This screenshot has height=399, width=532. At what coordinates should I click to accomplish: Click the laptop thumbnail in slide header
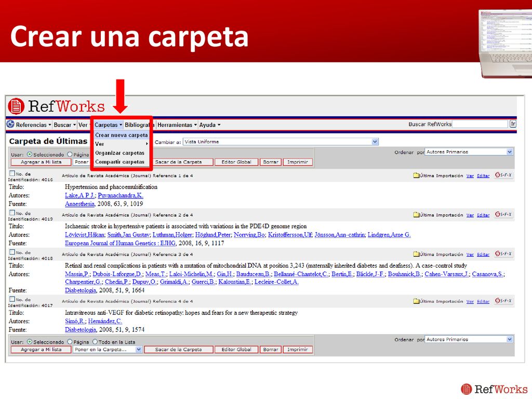point(506,44)
